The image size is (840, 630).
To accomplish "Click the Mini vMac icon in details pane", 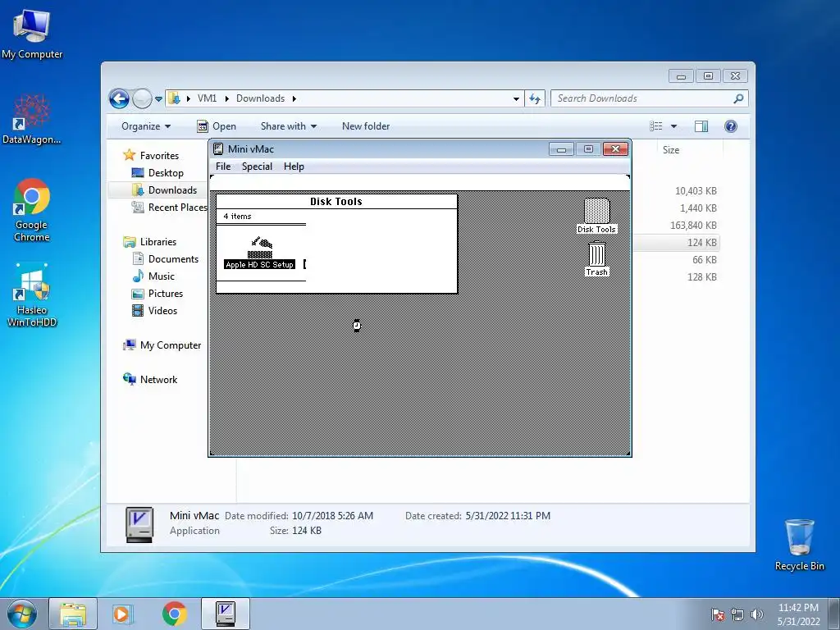I will tap(139, 524).
